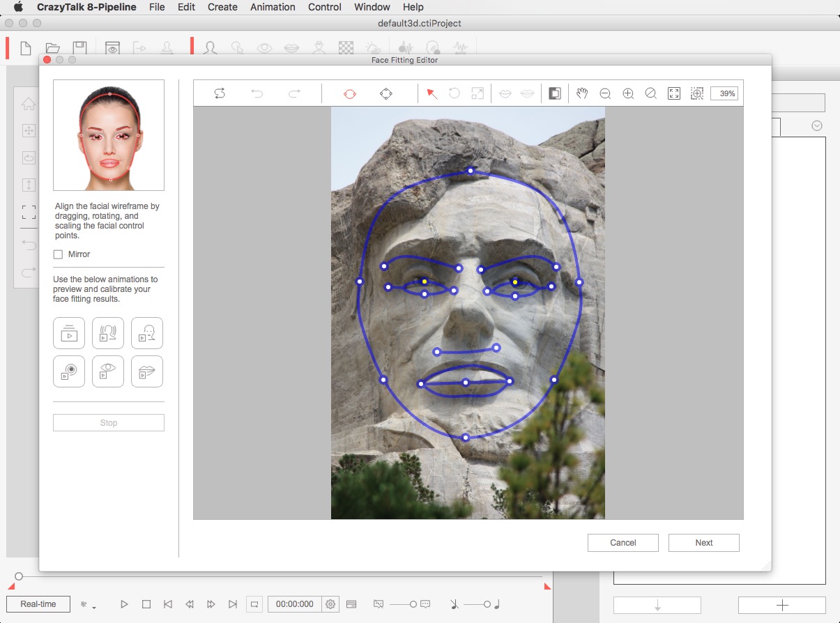The height and width of the screenshot is (623, 840).
Task: Click the zoom out magnifier
Action: point(605,93)
